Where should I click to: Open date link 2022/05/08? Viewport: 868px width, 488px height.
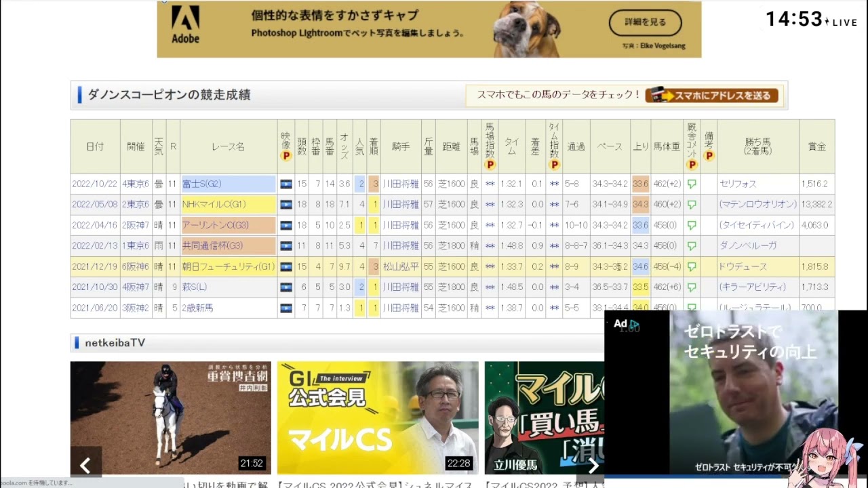coord(94,204)
